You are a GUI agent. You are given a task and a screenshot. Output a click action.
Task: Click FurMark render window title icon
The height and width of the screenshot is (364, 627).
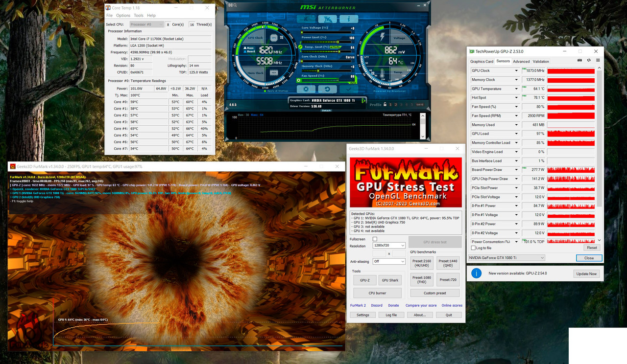coord(13,166)
